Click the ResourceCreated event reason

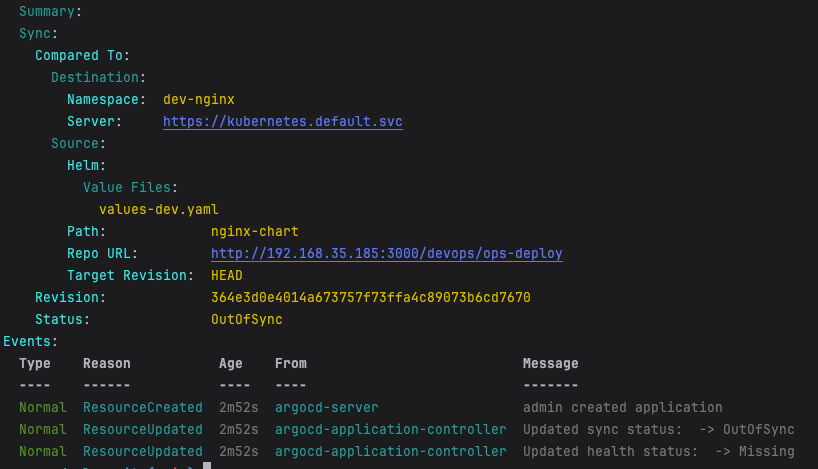click(142, 408)
